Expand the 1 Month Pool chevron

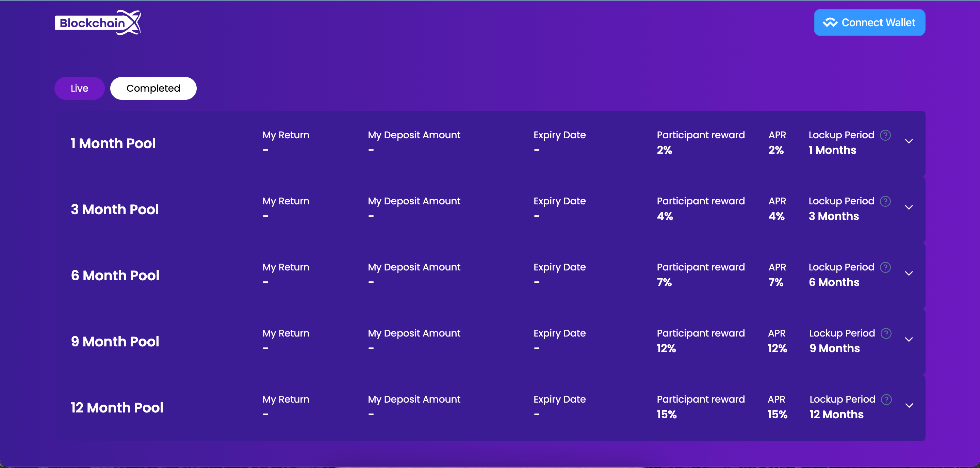909,141
